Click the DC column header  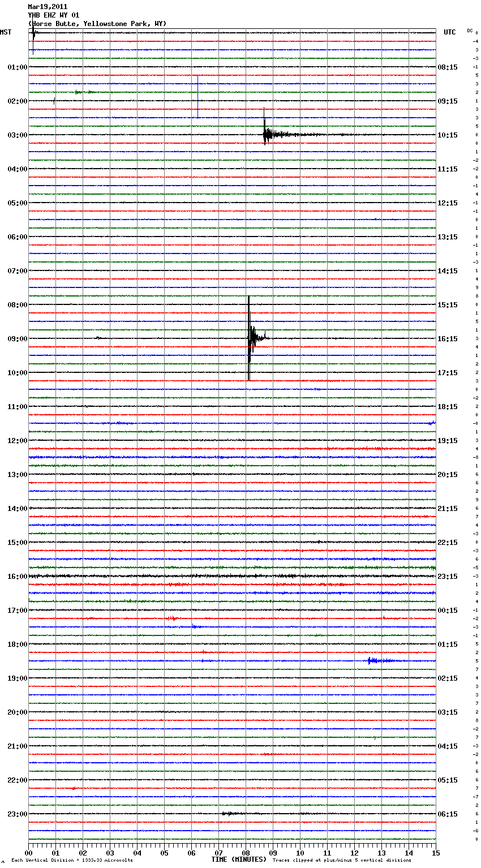(470, 30)
